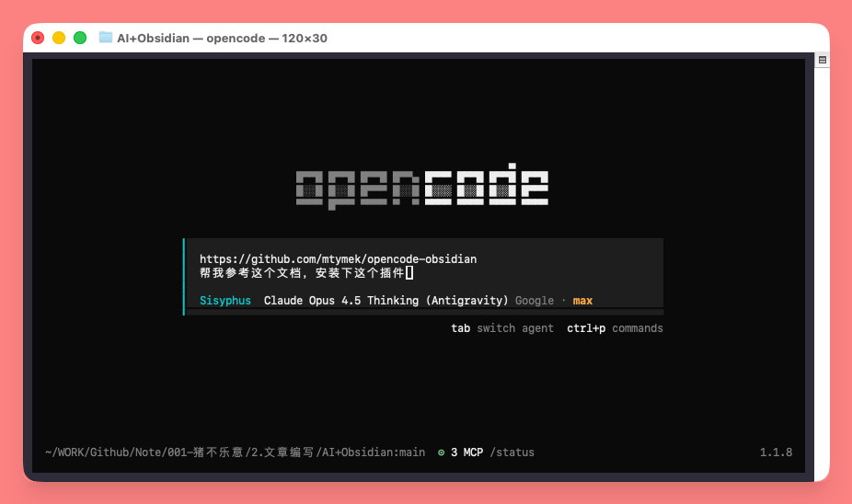Click the folder proxy icon in title bar
The width and height of the screenshot is (852, 504).
[x=106, y=38]
